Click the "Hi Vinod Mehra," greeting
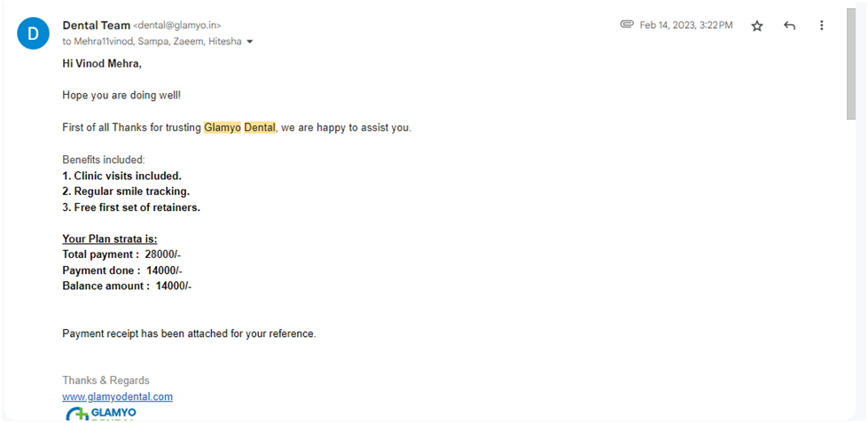Image resolution: width=868 pixels, height=423 pixels. (102, 64)
